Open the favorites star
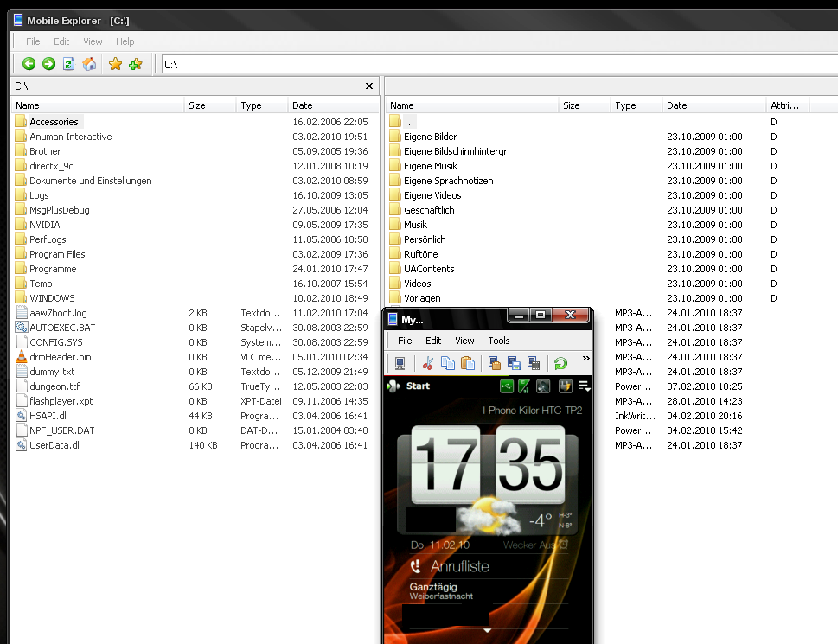The height and width of the screenshot is (644, 838). point(115,64)
